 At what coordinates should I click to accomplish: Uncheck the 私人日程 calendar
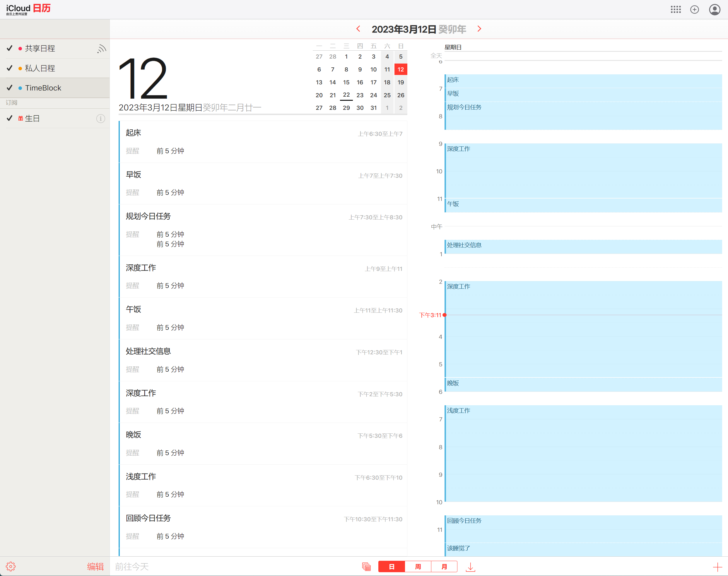(x=10, y=68)
